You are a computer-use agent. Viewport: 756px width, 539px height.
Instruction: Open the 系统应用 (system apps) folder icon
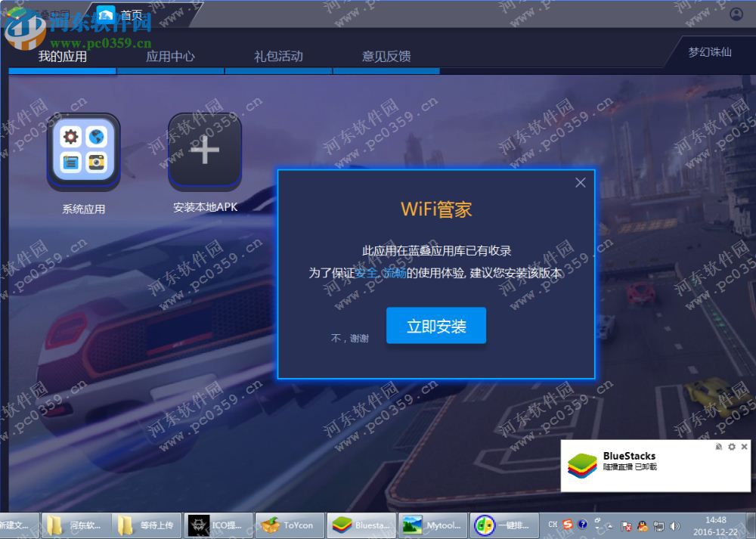click(83, 151)
